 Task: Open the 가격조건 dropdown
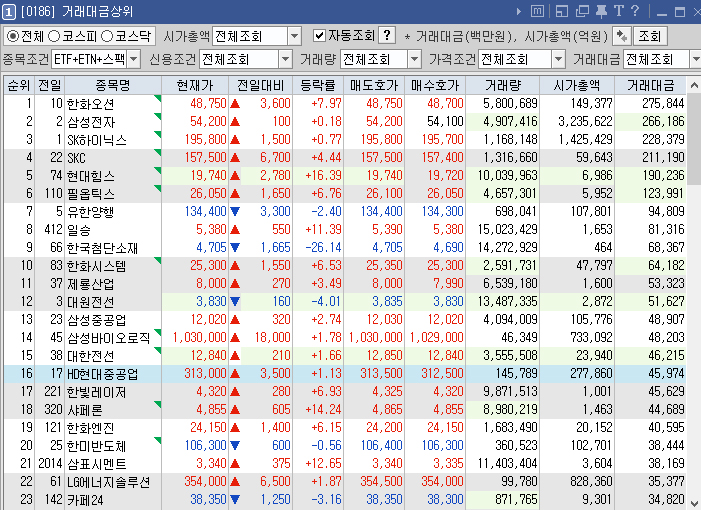click(x=558, y=59)
